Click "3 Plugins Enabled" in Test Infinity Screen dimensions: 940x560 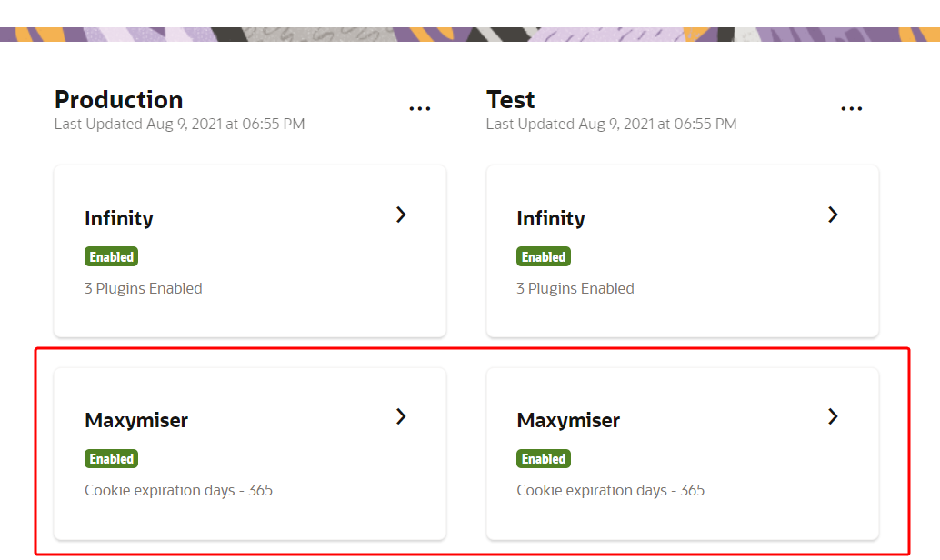click(575, 288)
